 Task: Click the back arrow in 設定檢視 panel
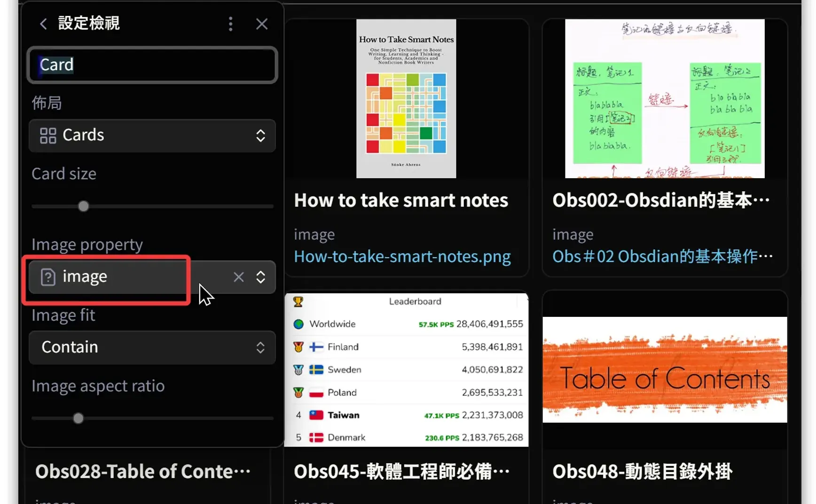(43, 24)
